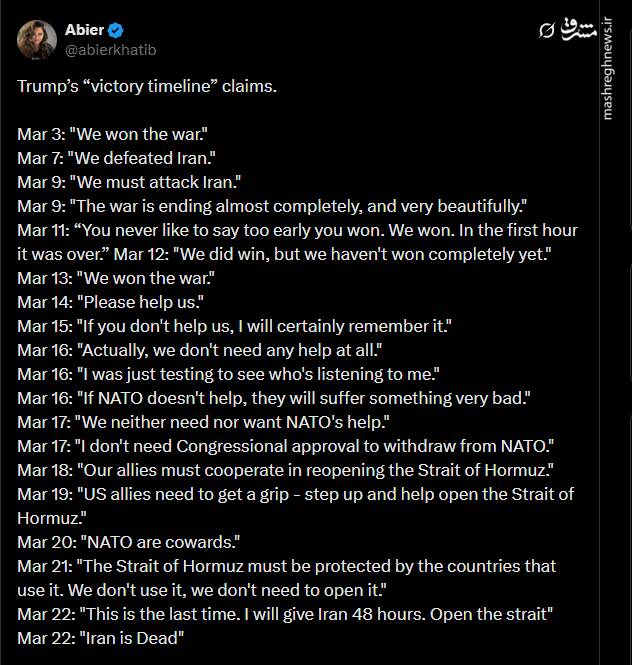This screenshot has height=665, width=632.
Task: Open the Abier display name link
Action: coord(84,30)
